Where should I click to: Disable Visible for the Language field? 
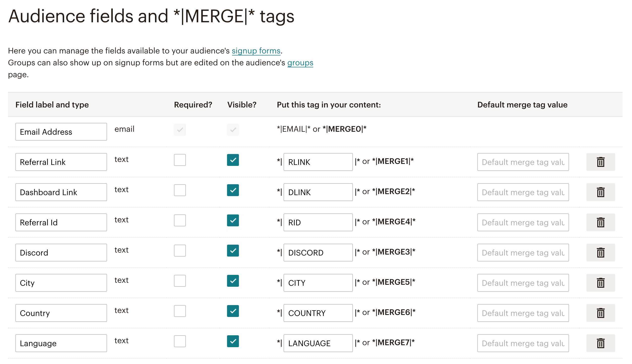tap(232, 341)
